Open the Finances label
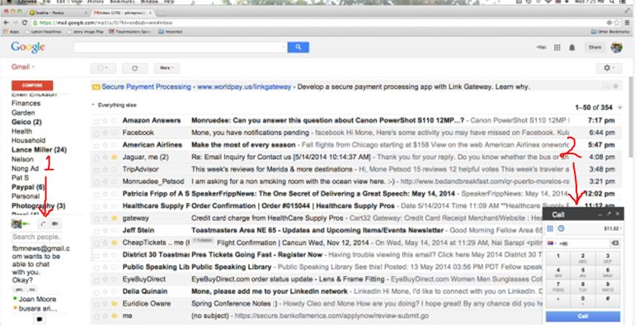 click(x=26, y=104)
